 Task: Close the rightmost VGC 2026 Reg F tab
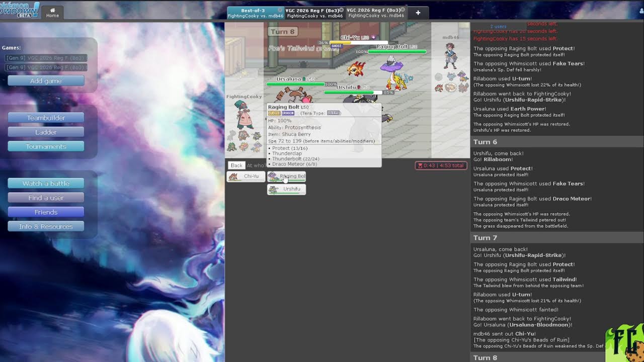(x=403, y=10)
